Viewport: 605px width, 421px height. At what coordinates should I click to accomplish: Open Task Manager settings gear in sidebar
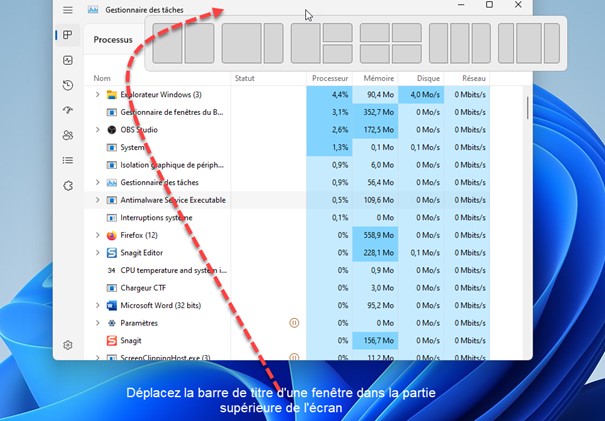tap(68, 345)
